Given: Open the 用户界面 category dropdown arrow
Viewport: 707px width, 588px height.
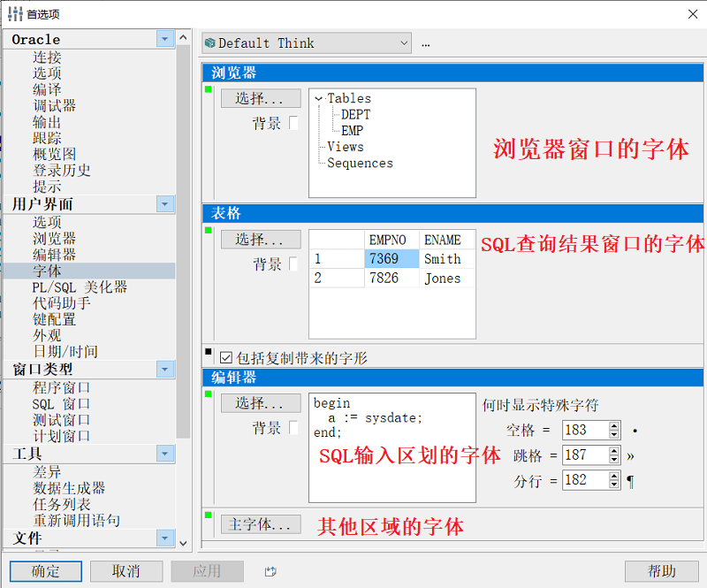Looking at the screenshot, I should click(x=164, y=204).
